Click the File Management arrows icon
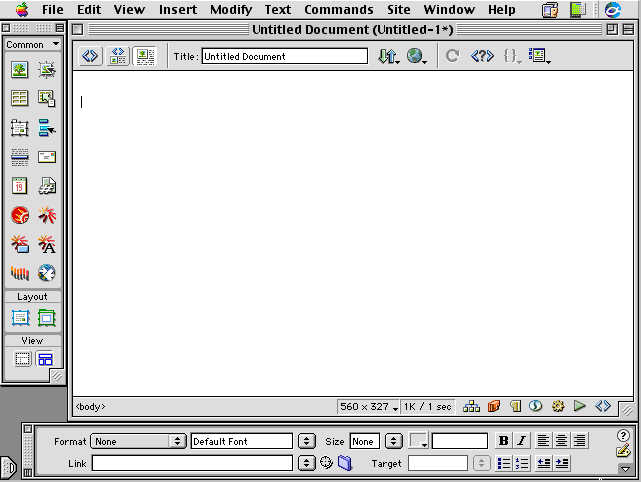Viewport: 641px width, 482px height. 387,57
